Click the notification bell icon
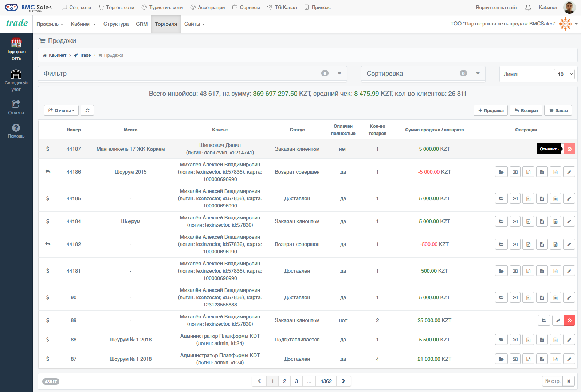Screen dimensions: 581x392 click(x=528, y=7)
